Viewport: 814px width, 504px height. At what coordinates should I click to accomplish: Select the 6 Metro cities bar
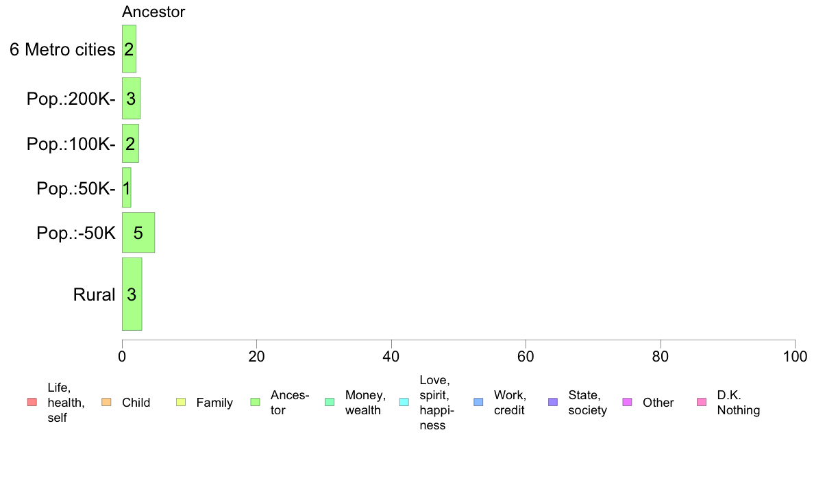(x=129, y=49)
